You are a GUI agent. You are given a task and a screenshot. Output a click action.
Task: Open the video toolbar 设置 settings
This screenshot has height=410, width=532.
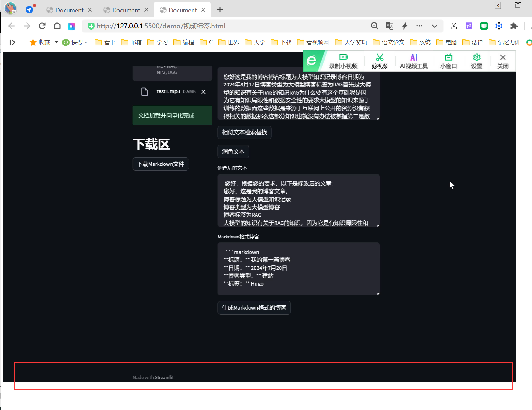point(476,61)
